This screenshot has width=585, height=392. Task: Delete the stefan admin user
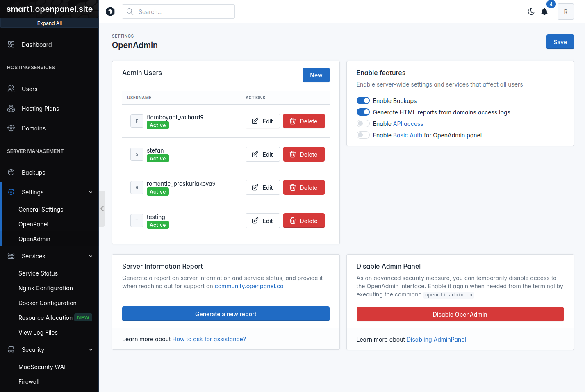click(x=304, y=154)
